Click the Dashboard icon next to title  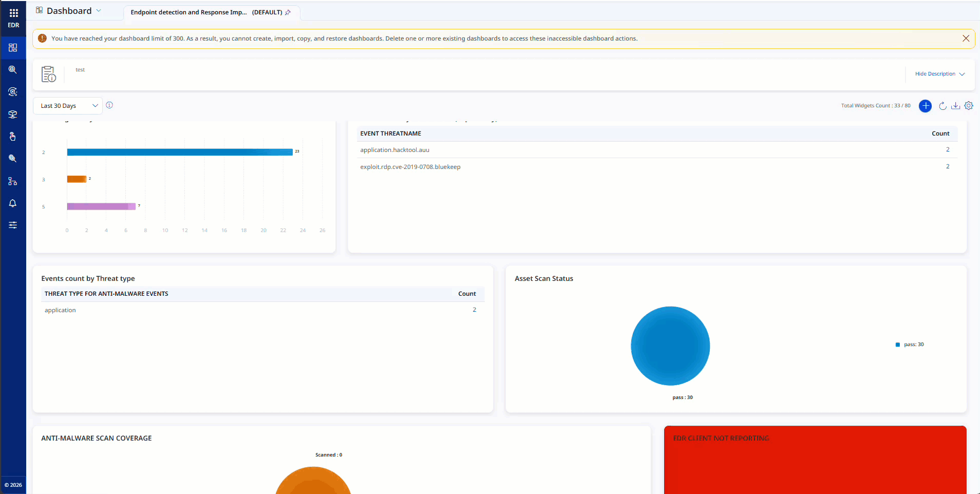tap(39, 10)
